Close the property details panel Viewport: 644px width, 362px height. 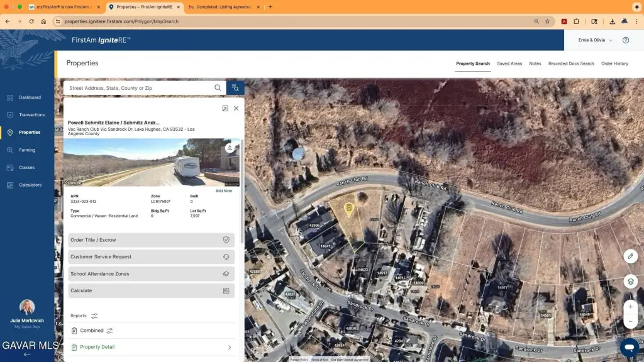[236, 108]
